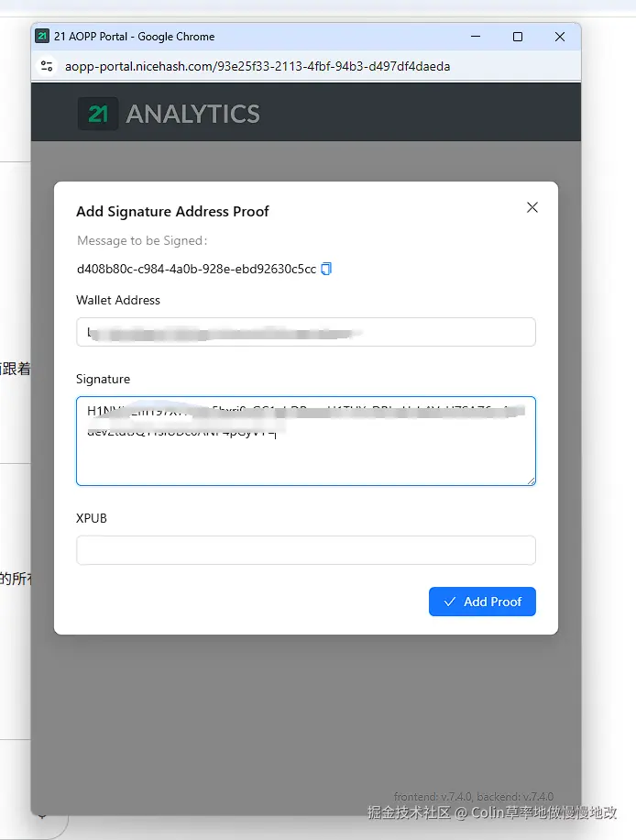This screenshot has height=840, width=636.
Task: Grab the Signature textarea resize handle
Action: [531, 480]
